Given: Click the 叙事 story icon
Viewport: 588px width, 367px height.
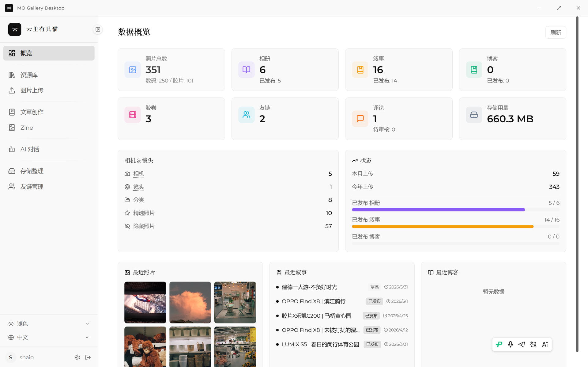Looking at the screenshot, I should (360, 70).
